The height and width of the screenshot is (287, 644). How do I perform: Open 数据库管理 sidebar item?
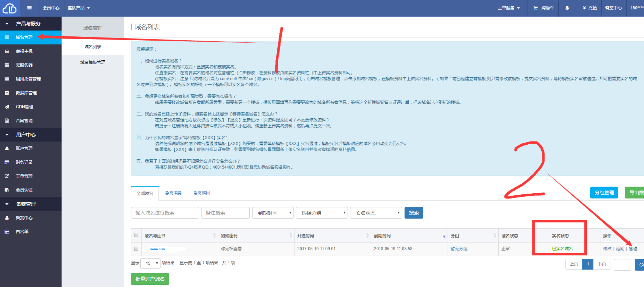26,93
